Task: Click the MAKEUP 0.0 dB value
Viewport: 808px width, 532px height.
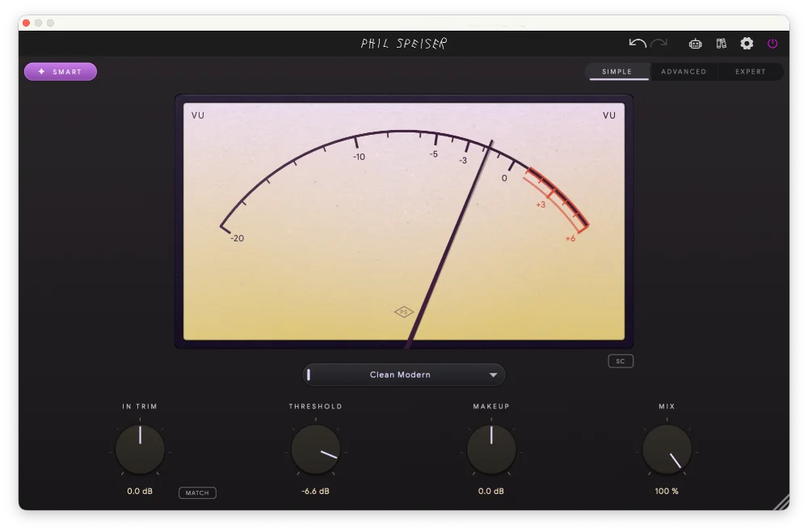Action: 491,492
